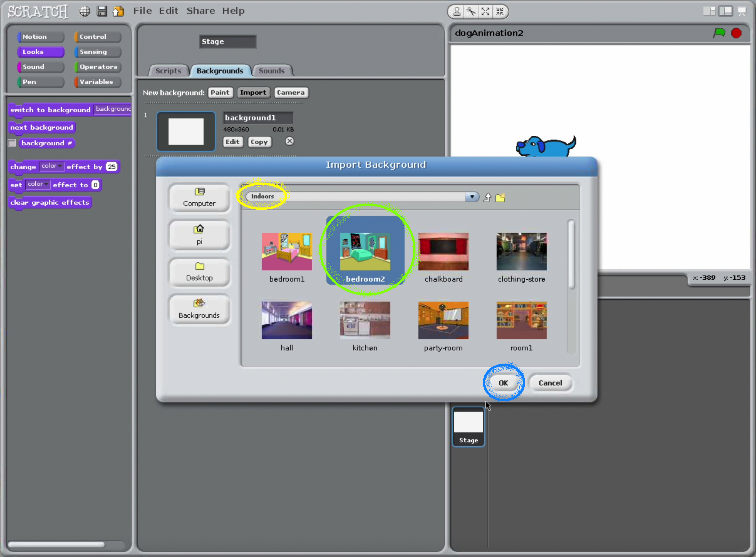Select the scissors delete tool icon

[471, 12]
